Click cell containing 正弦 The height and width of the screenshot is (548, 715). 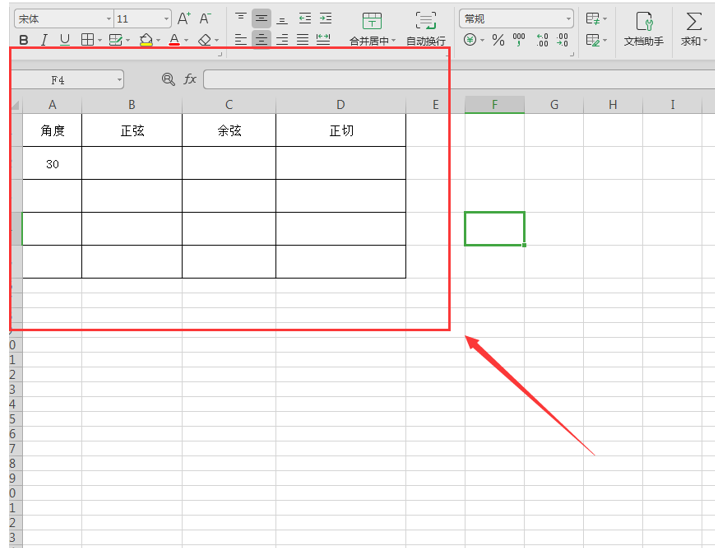click(x=132, y=130)
